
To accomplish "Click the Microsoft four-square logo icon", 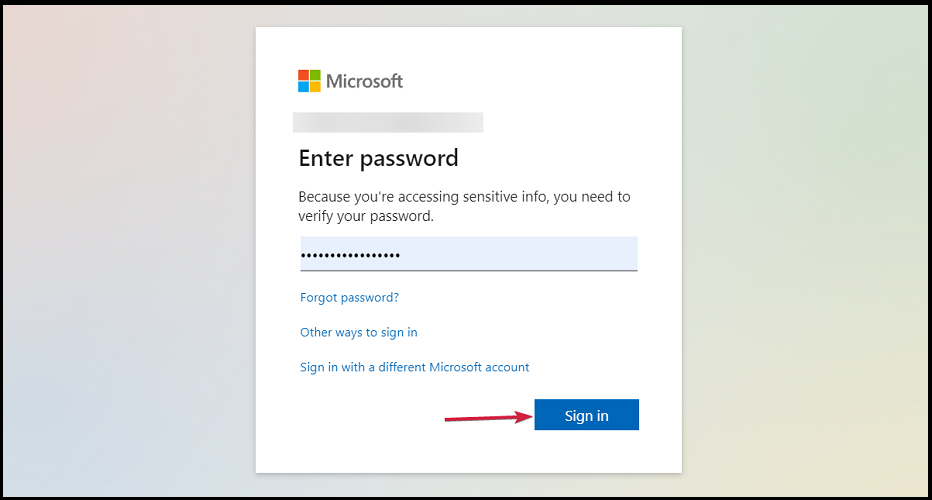I will click(309, 81).
